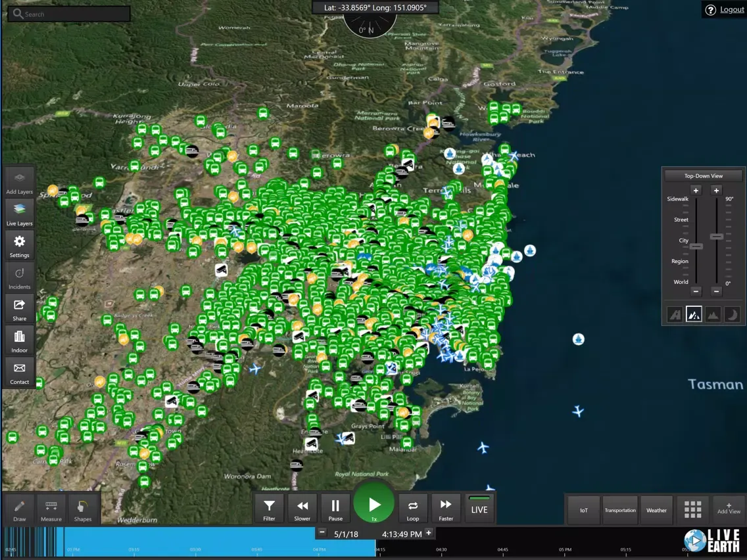
Task: Select the road map style icon
Action: [675, 315]
